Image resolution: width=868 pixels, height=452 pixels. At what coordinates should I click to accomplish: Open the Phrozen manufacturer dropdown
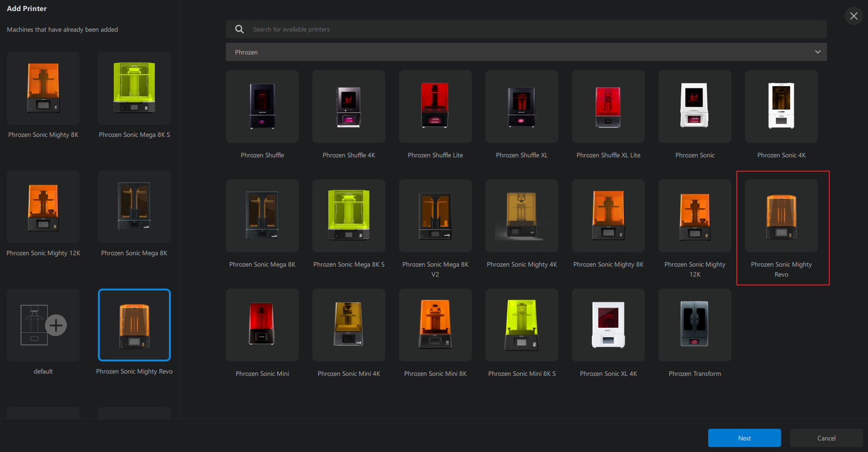[x=526, y=52]
